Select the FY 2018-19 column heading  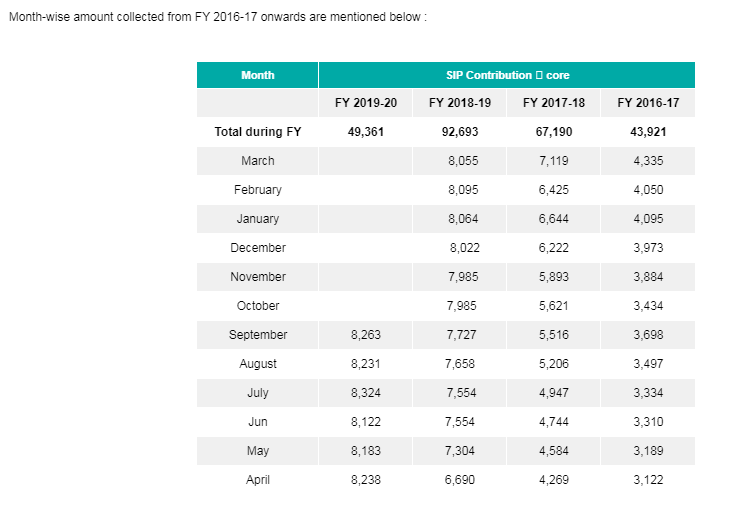(460, 103)
